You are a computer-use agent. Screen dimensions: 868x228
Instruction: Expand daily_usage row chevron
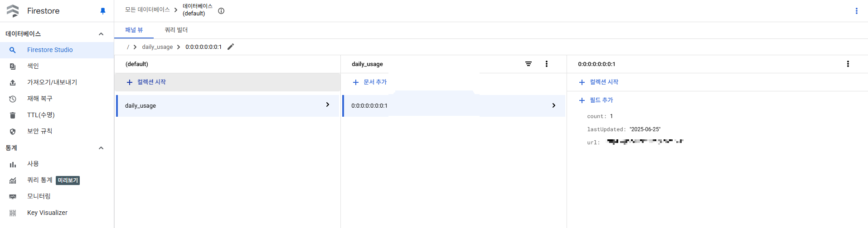point(328,104)
